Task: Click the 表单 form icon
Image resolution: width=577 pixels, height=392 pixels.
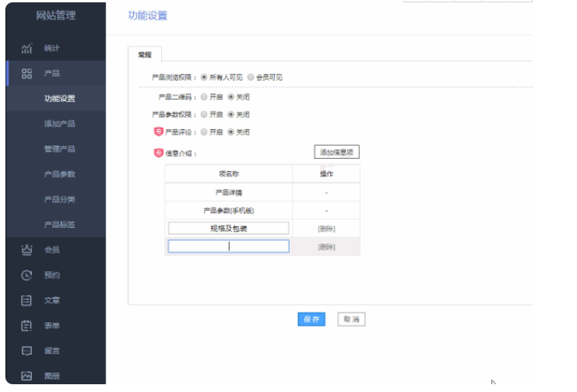Action: click(x=26, y=325)
